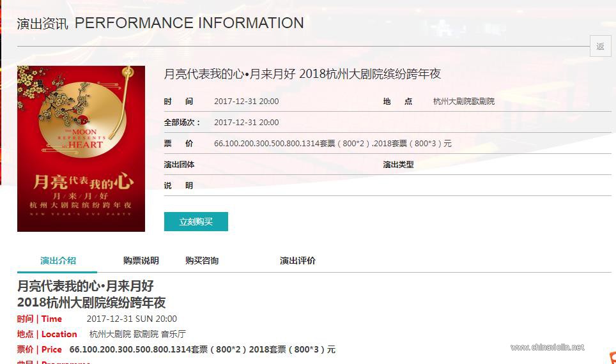Click the 演出团体 label
The height and width of the screenshot is (364, 616).
click(179, 165)
